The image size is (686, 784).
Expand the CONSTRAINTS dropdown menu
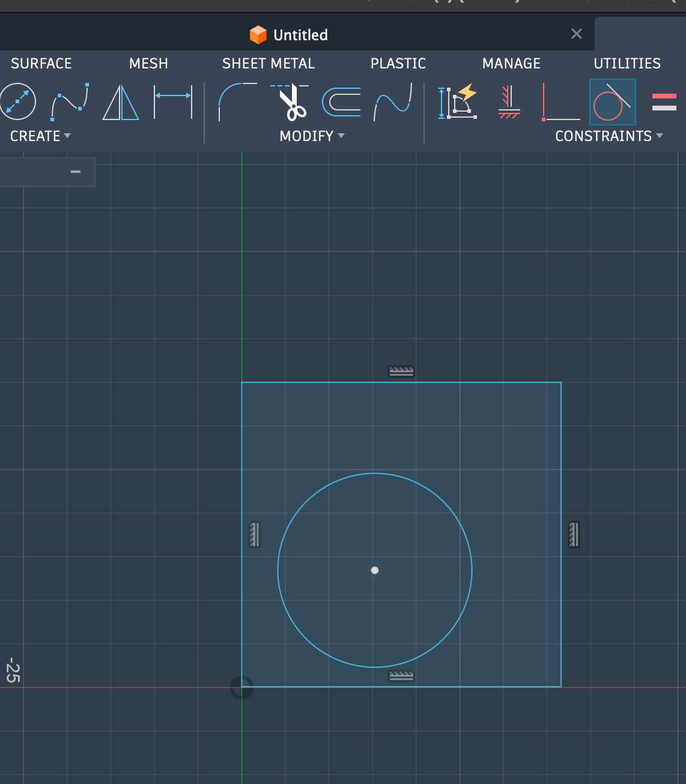click(x=609, y=136)
